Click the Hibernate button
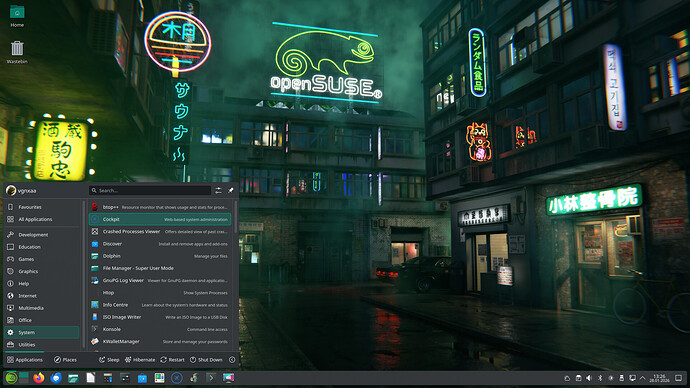The width and height of the screenshot is (690, 388). pos(140,360)
